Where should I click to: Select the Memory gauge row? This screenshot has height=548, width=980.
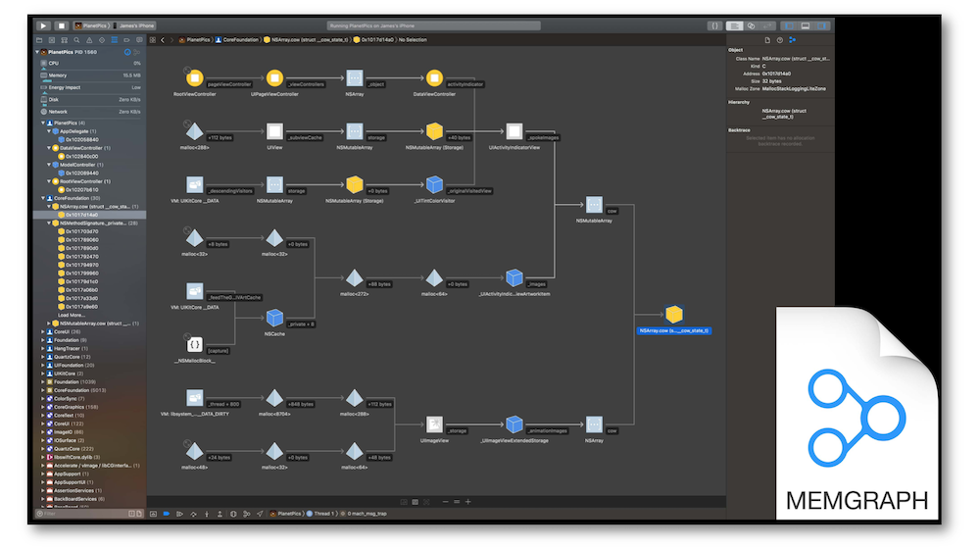pyautogui.click(x=90, y=75)
